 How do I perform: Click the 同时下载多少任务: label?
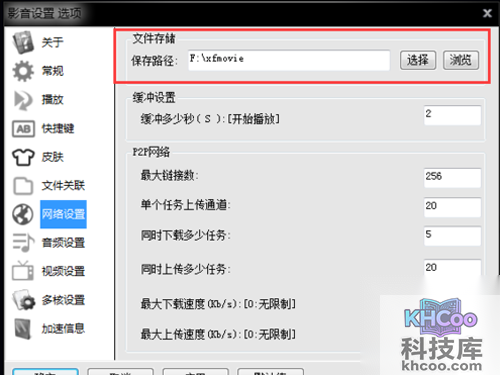tap(185, 235)
